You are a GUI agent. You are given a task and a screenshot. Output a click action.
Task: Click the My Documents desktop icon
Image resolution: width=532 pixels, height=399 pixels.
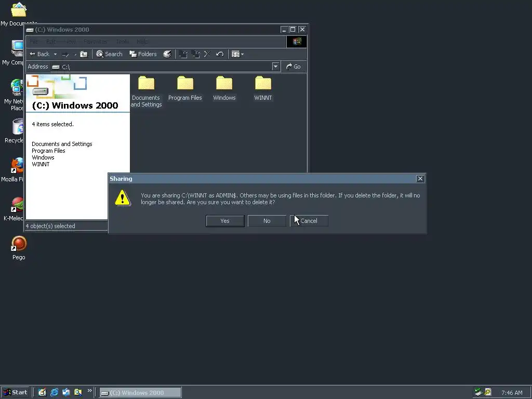(18, 14)
